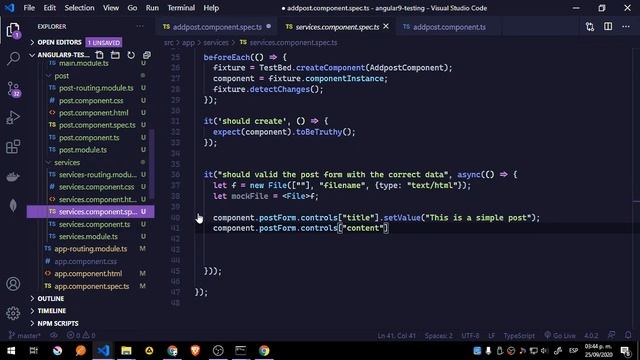Click the master branch indicator
The height and width of the screenshot is (360, 640).
pyautogui.click(x=24, y=336)
